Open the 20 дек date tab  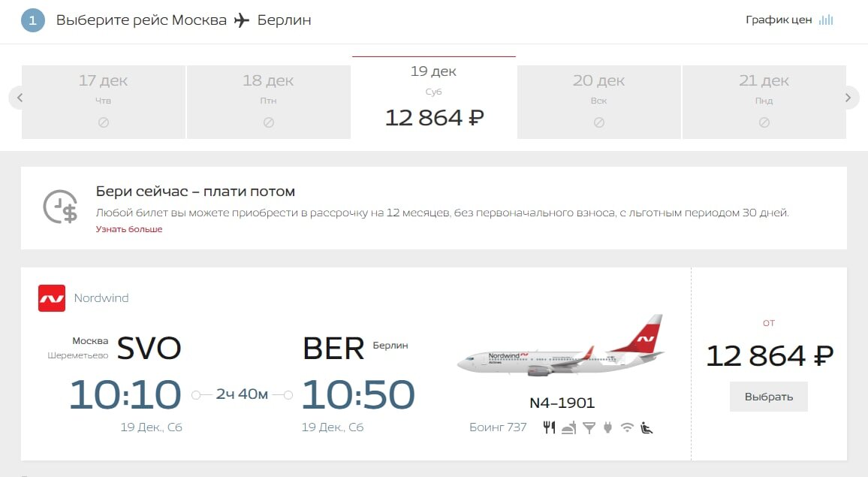[x=598, y=98]
